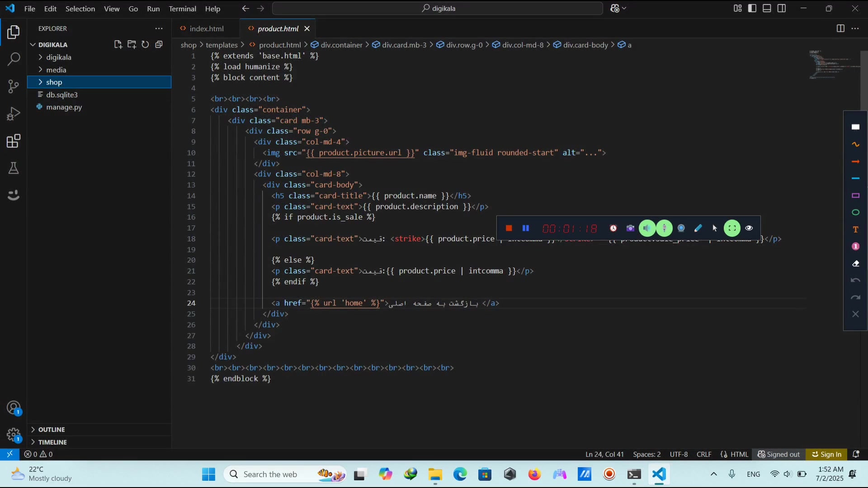This screenshot has height=488, width=868.
Task: Click HTML language mode in status bar
Action: (739, 455)
